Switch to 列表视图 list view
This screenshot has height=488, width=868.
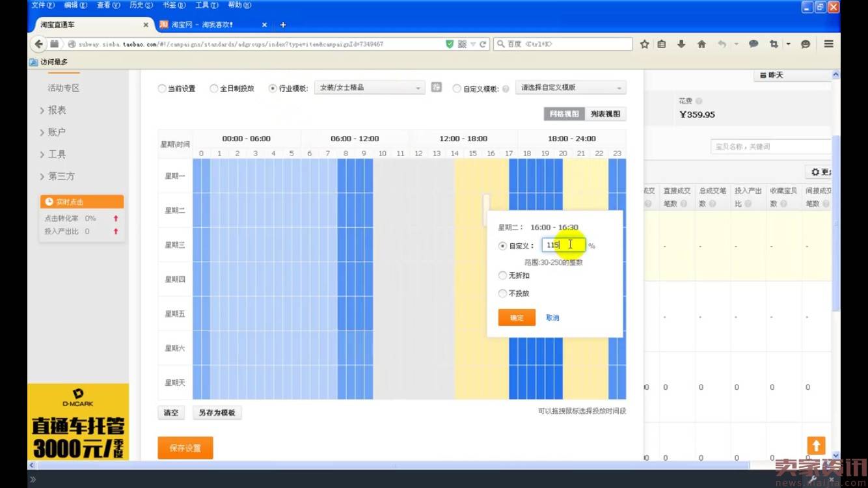coord(605,114)
